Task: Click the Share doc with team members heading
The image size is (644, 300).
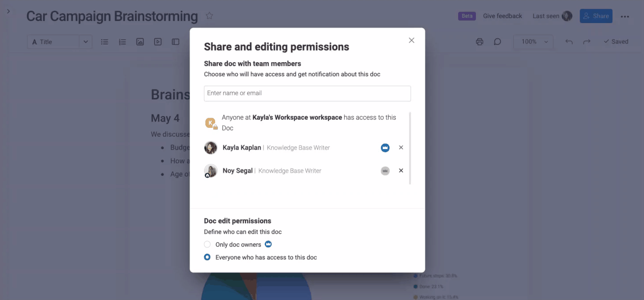Action: tap(252, 63)
